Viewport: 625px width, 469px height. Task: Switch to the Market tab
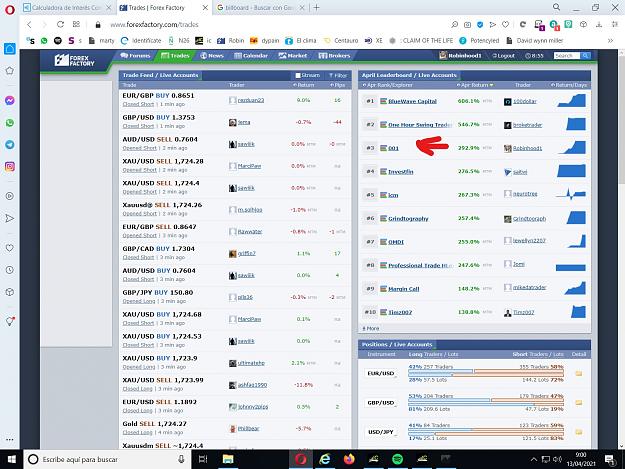point(293,55)
